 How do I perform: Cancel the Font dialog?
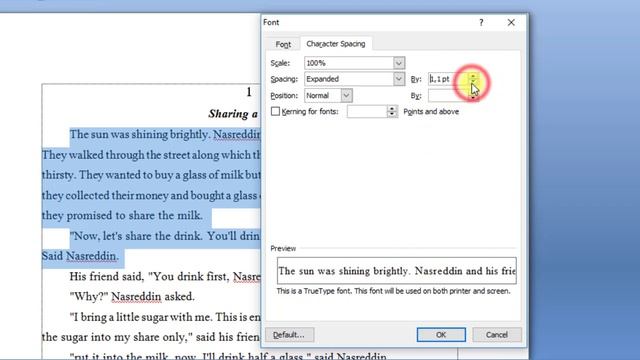(x=497, y=335)
